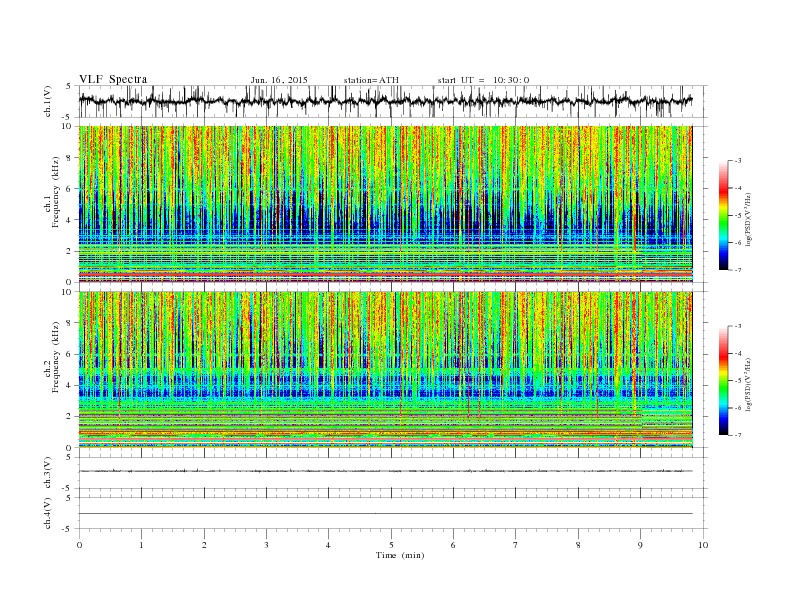Click the "-7" label on ch.2 color scale
Screen dimensions: 792x612
[x=738, y=435]
